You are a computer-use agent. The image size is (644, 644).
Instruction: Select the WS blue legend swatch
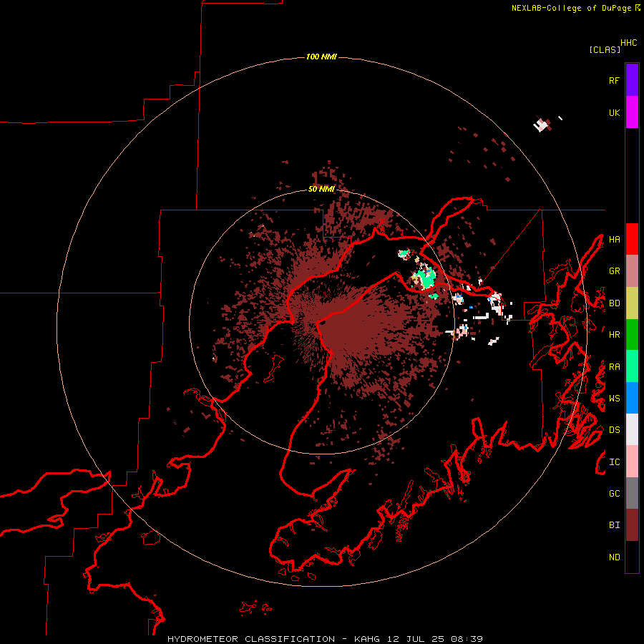pos(632,398)
